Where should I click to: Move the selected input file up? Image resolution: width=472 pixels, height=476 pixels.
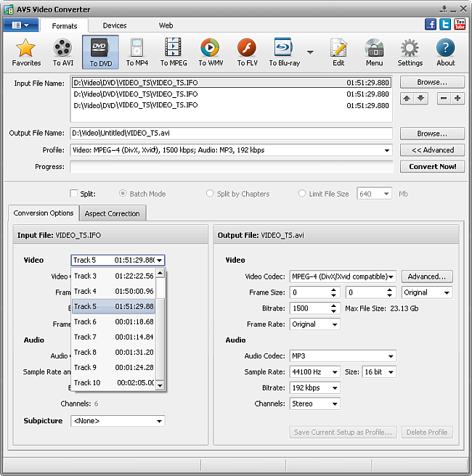pos(407,99)
